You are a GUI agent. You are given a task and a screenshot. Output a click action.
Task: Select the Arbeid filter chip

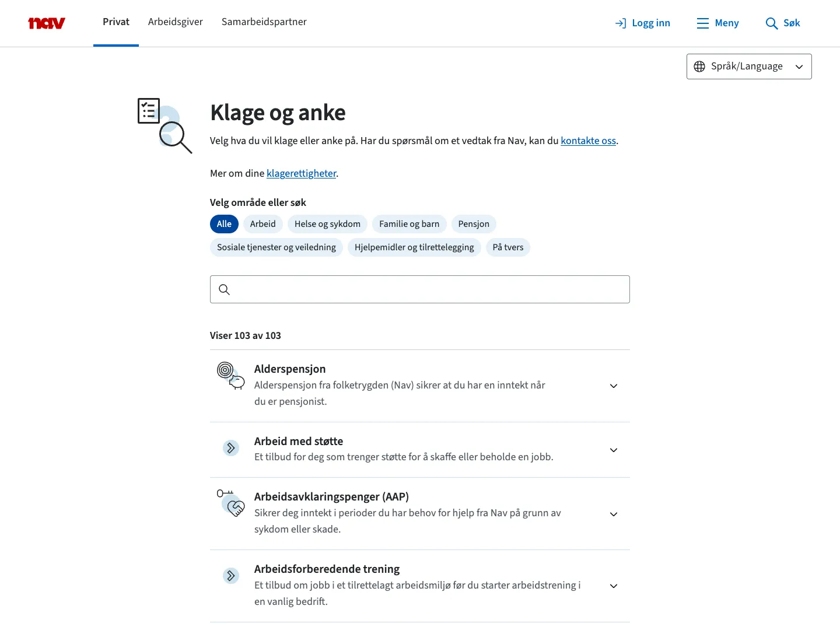click(x=262, y=224)
